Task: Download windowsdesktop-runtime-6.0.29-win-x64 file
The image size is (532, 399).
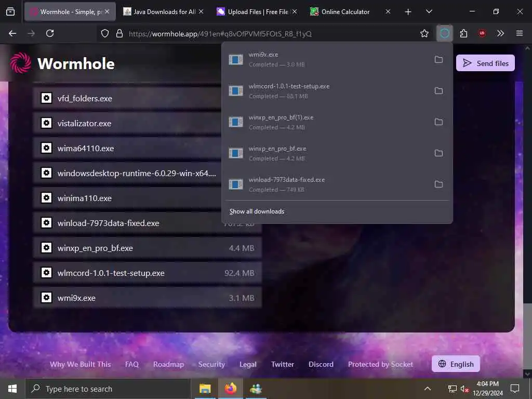Action: (128, 173)
